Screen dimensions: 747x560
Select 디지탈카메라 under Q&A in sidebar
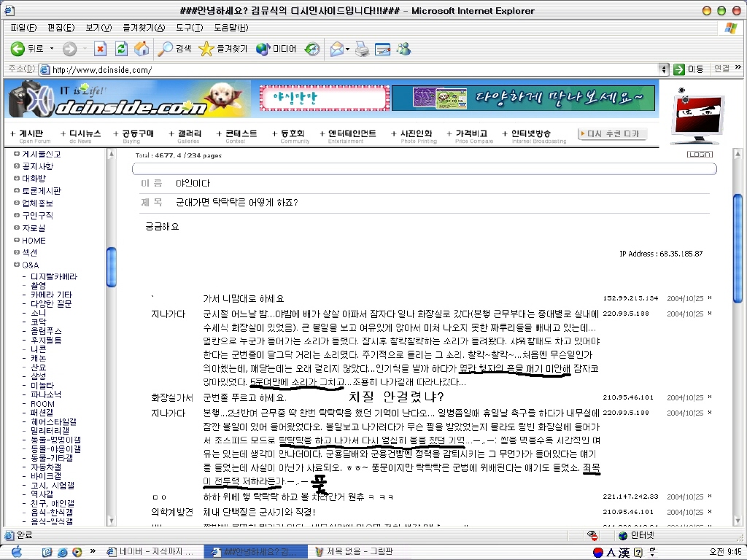[54, 276]
